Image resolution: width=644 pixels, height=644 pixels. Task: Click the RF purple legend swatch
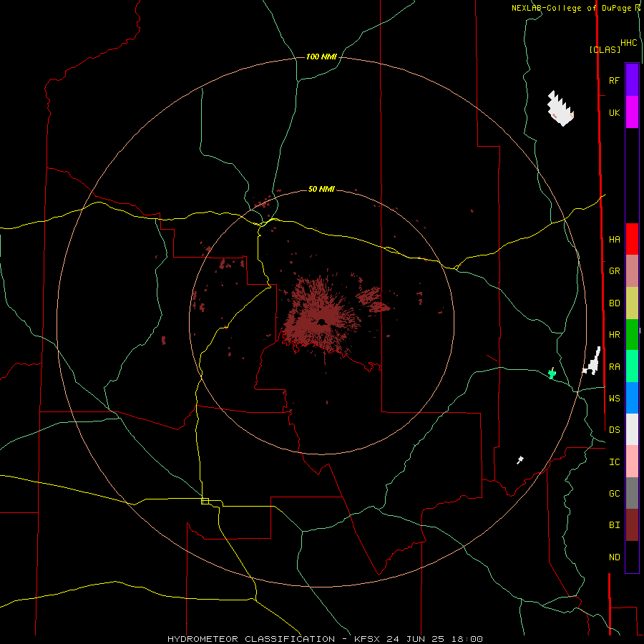[x=632, y=80]
